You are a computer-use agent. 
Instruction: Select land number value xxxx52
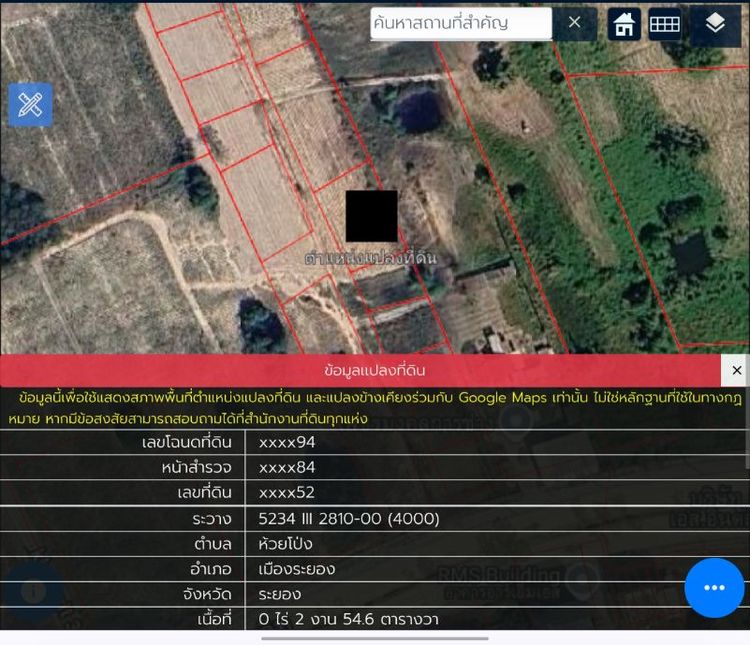(287, 492)
